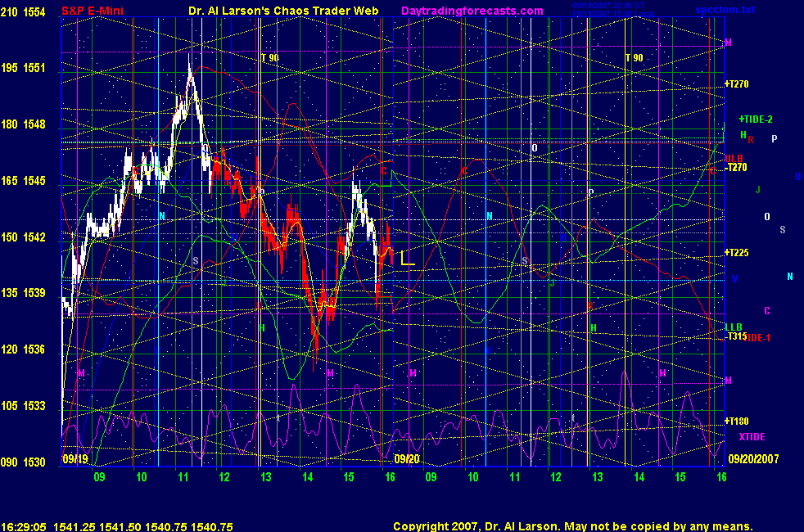804x532 pixels.
Task: Click hour 12 on the 09/20 time axis
Action: click(x=556, y=477)
